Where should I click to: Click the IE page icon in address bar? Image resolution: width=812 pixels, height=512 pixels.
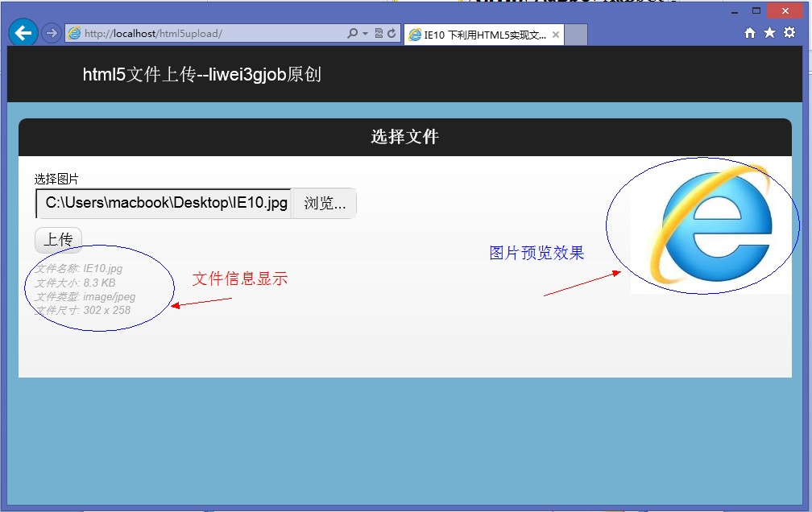(x=75, y=34)
